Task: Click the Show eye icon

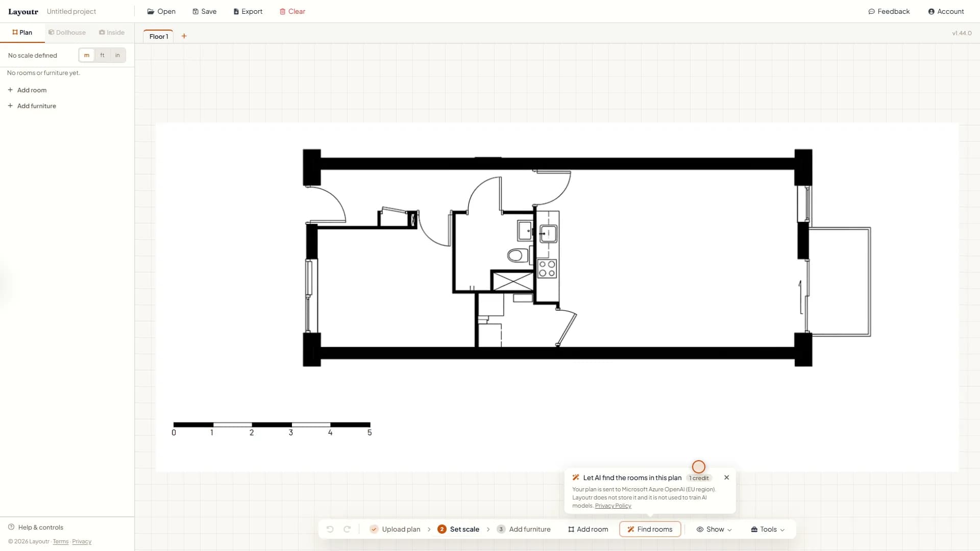Action: coord(700,529)
